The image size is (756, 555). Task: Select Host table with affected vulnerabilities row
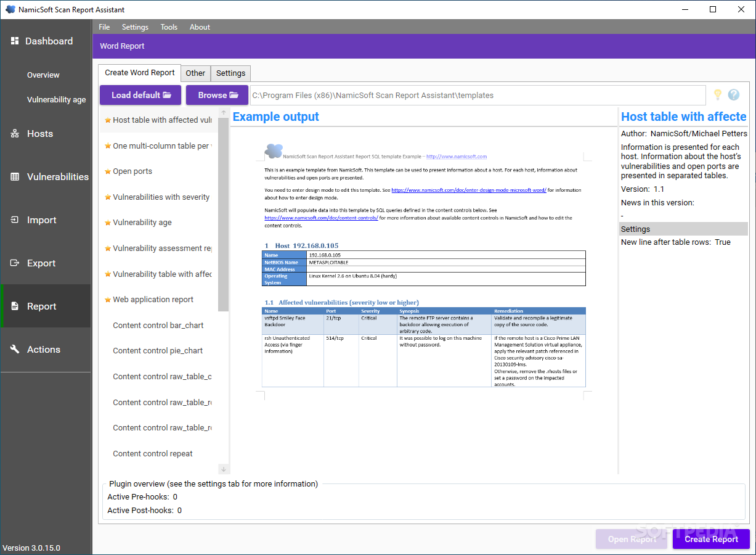pyautogui.click(x=158, y=120)
